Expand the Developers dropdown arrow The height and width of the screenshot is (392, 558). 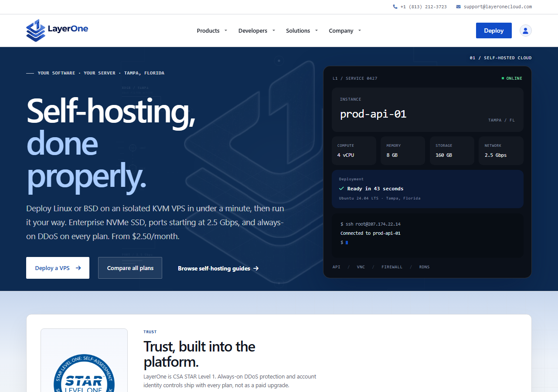(274, 30)
